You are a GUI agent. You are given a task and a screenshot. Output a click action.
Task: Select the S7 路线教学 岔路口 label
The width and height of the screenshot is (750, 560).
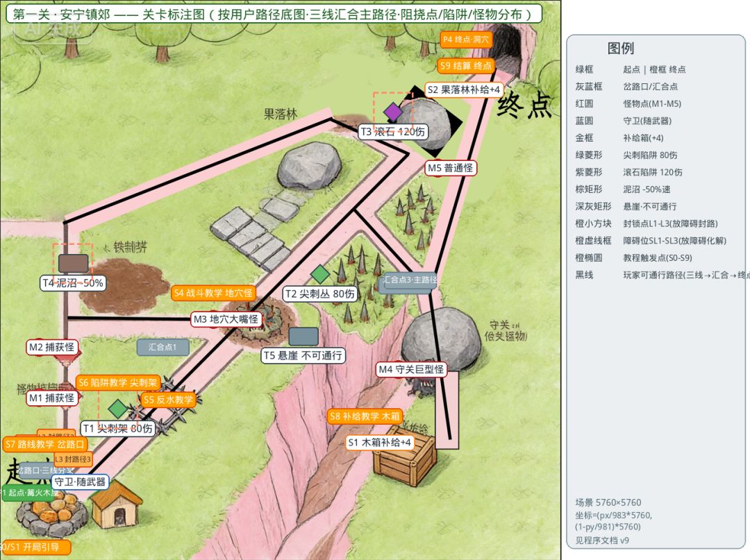point(45,444)
